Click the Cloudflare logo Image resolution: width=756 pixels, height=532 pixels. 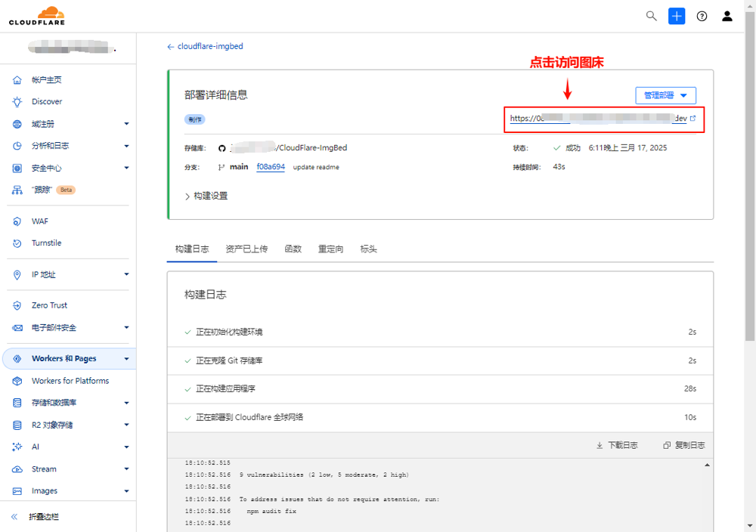click(36, 15)
